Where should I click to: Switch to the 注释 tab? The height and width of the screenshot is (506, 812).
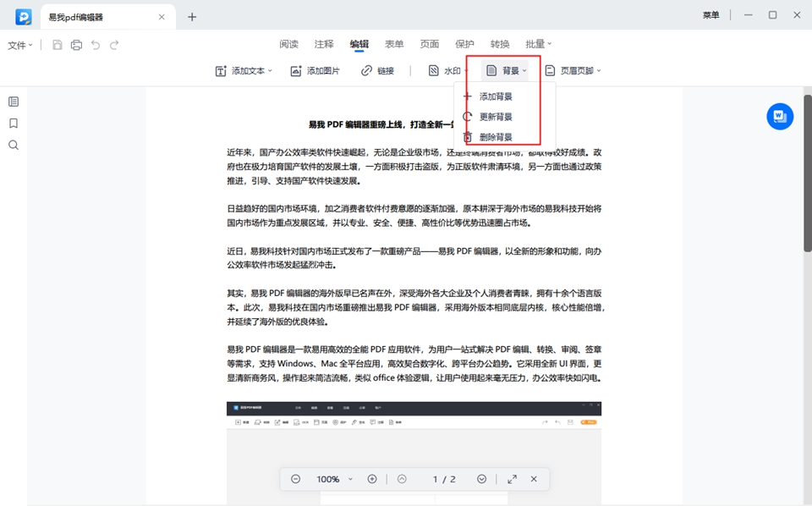324,44
